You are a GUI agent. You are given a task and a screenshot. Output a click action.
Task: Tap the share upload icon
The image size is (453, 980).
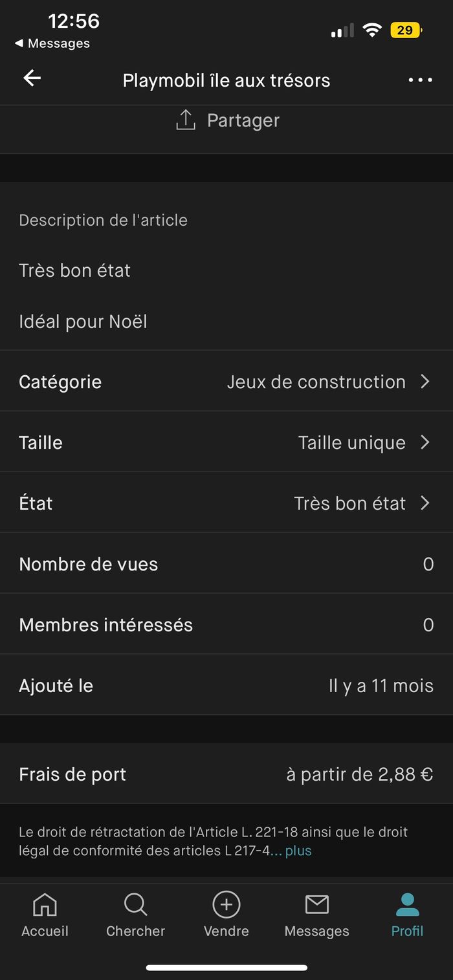186,120
